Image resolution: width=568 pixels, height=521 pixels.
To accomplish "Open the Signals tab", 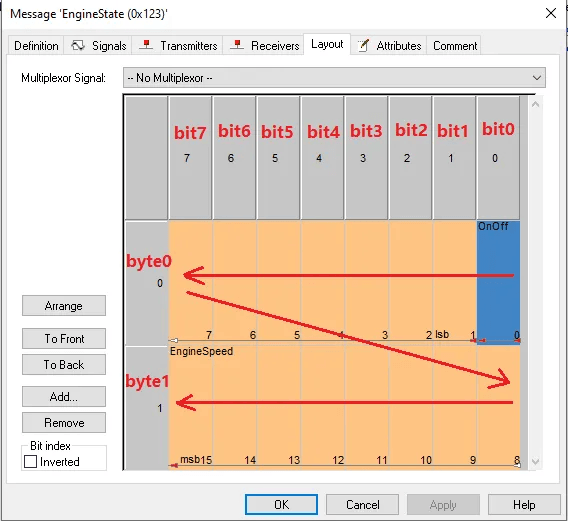I will click(x=98, y=46).
